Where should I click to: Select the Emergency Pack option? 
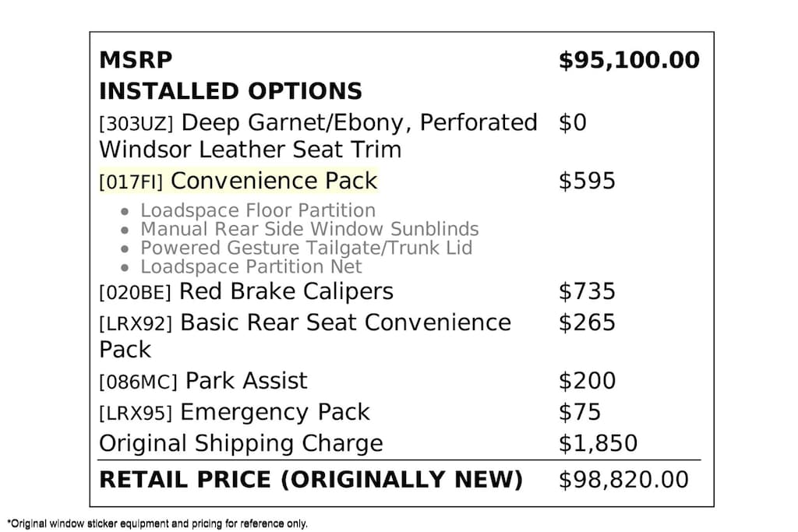pos(235,412)
